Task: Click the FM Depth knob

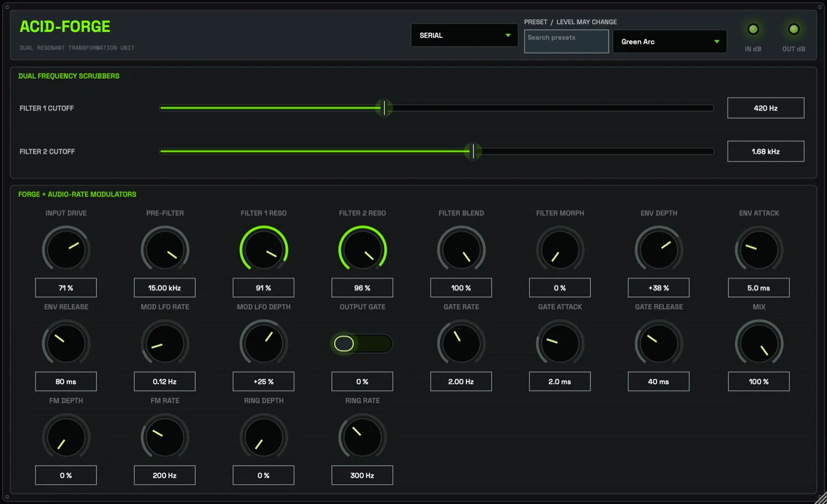Action: 66,437
